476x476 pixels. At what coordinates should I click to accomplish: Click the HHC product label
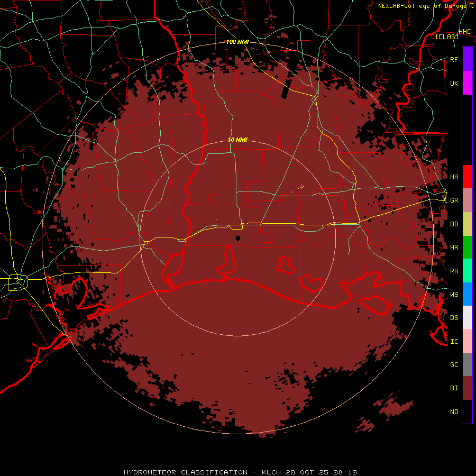[465, 32]
